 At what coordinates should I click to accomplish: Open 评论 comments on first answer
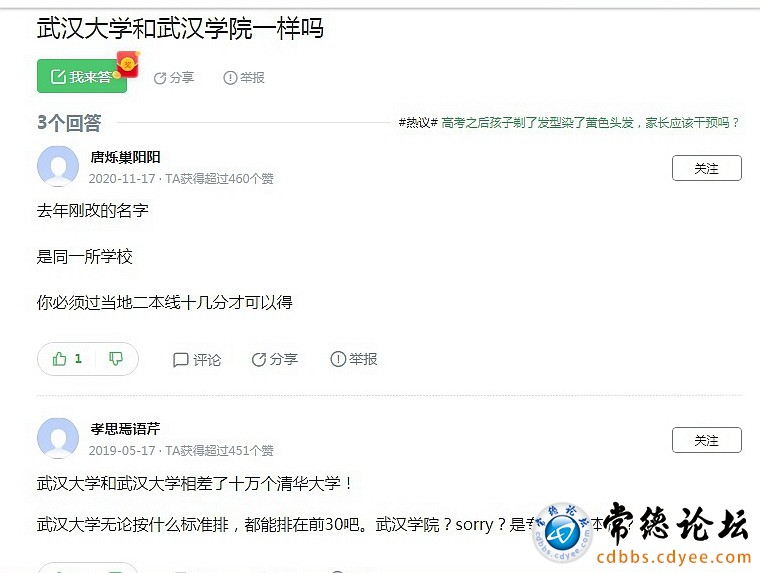point(197,359)
